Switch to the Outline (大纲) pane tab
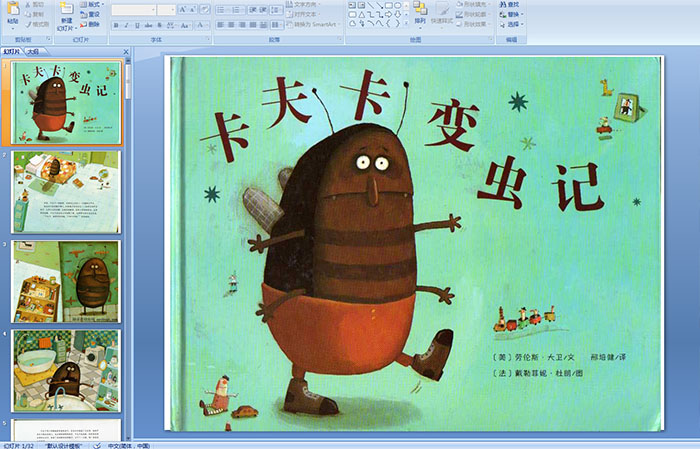This screenshot has width=700, height=449. pos(33,52)
